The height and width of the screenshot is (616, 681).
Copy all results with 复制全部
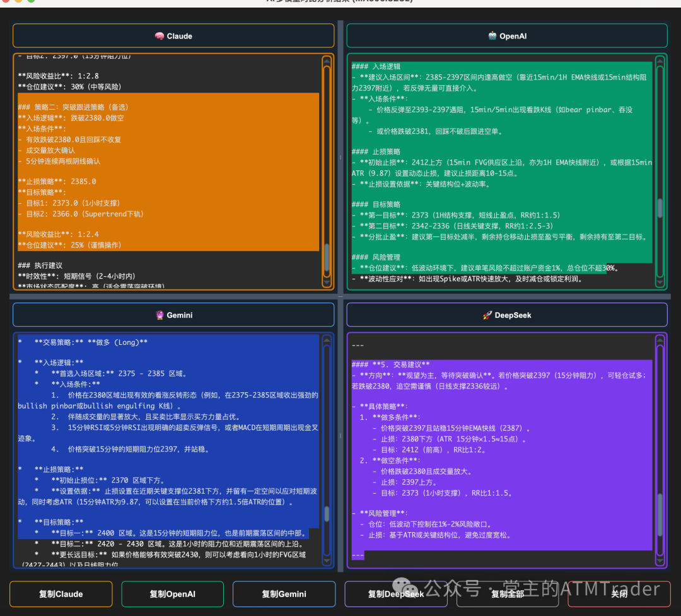coord(507,594)
